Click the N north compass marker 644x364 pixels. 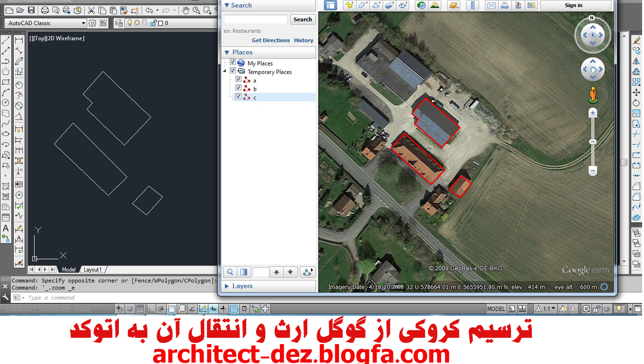(592, 18)
